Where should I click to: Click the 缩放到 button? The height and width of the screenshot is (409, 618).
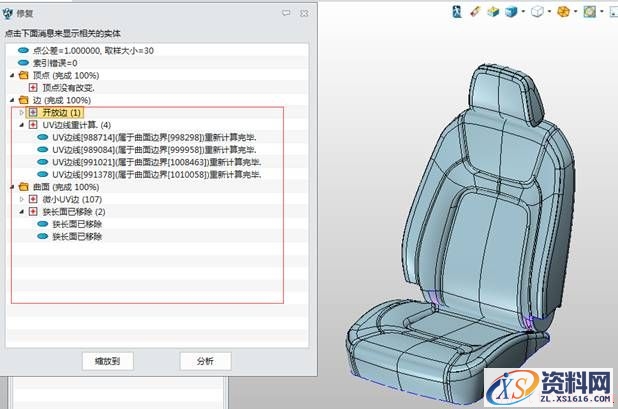[108, 361]
